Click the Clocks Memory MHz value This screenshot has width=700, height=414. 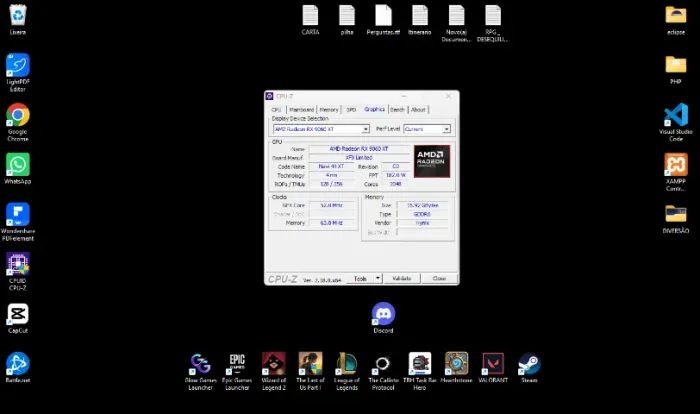[331, 223]
